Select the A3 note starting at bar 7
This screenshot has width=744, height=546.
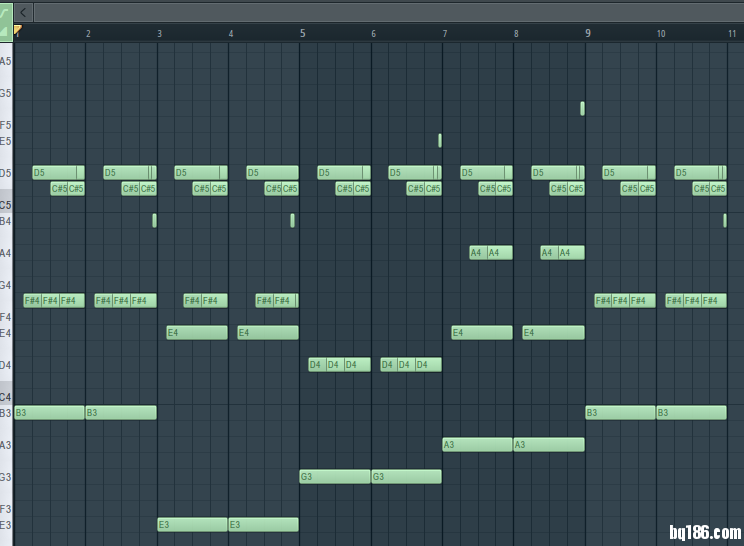click(x=477, y=445)
